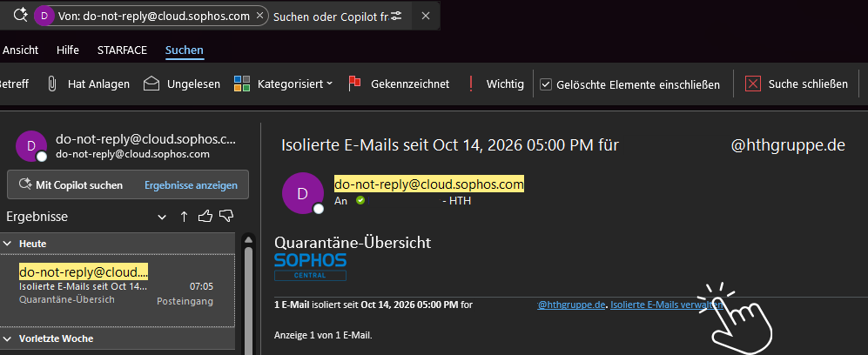Click highlighted sender address in reading pane

point(429,184)
